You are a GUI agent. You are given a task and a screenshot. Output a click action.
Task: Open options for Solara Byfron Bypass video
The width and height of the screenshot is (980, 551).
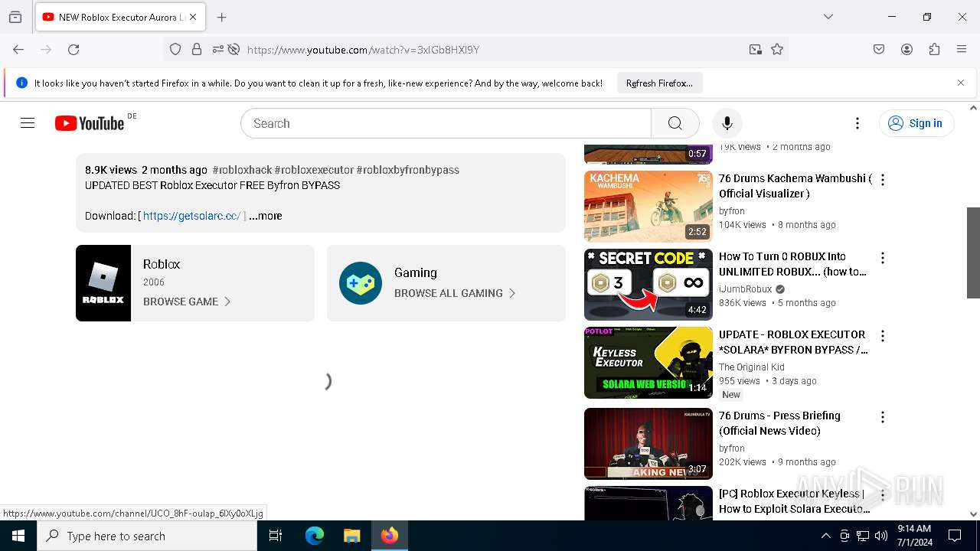click(883, 336)
